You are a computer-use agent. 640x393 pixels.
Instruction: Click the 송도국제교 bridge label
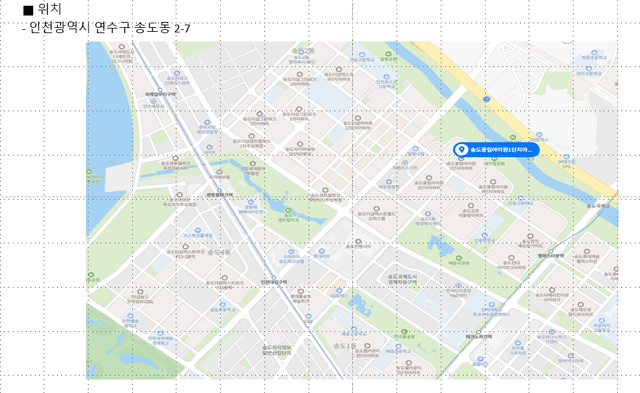(x=598, y=206)
